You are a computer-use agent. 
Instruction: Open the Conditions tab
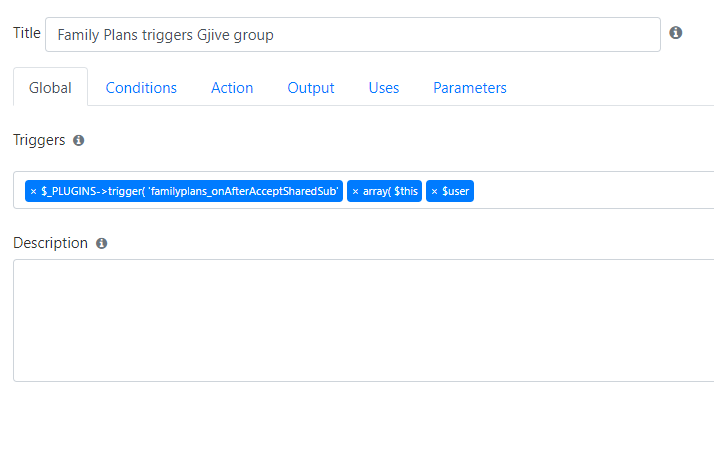pos(141,87)
